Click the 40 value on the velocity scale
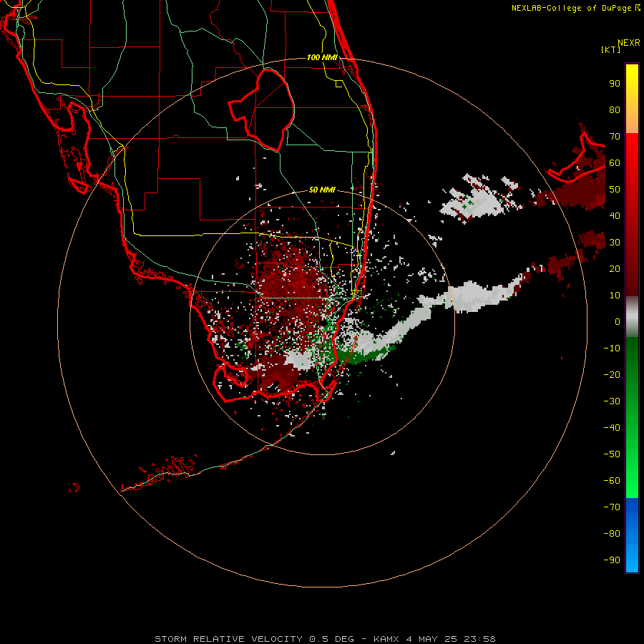 click(x=615, y=216)
